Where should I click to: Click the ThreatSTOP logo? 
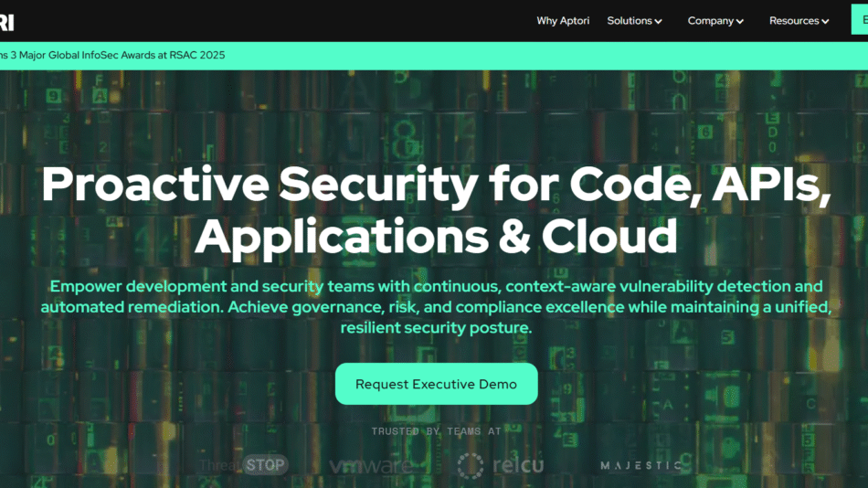243,465
